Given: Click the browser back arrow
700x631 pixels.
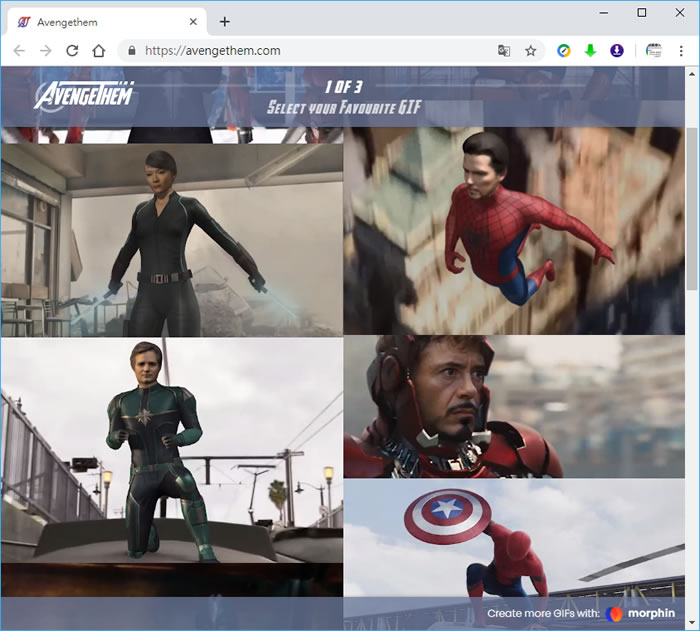Looking at the screenshot, I should [x=20, y=51].
